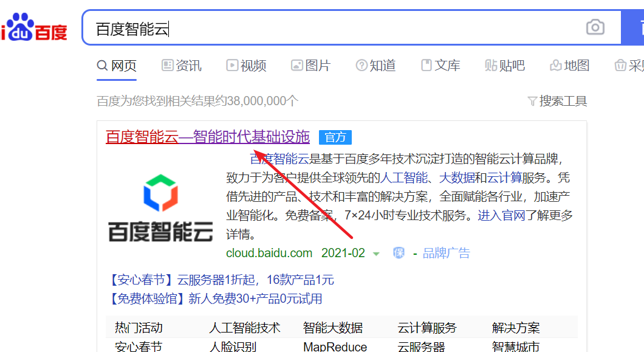Screen dimensions: 644x352
Task: Open the 图片 tab
Action: pos(311,66)
